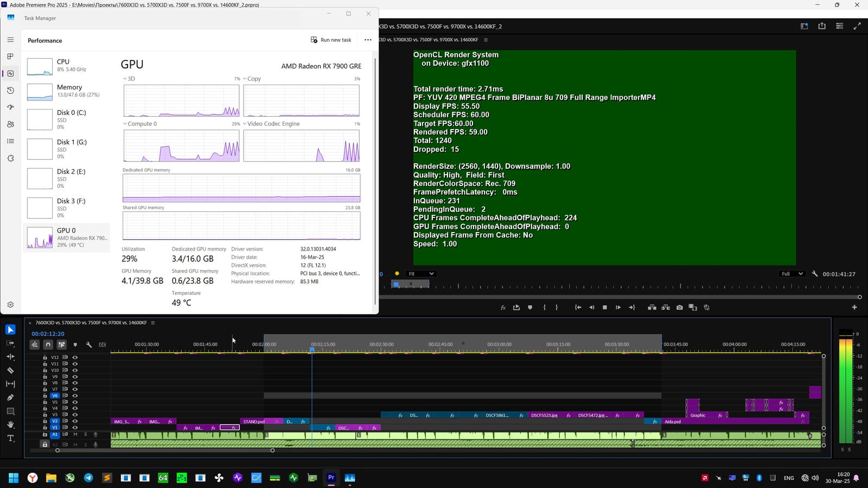
Task: Open Task Manager Services page
Action: click(10, 158)
